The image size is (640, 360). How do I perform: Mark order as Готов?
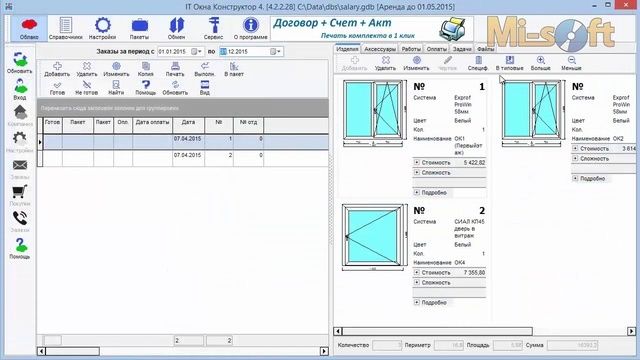[57, 87]
